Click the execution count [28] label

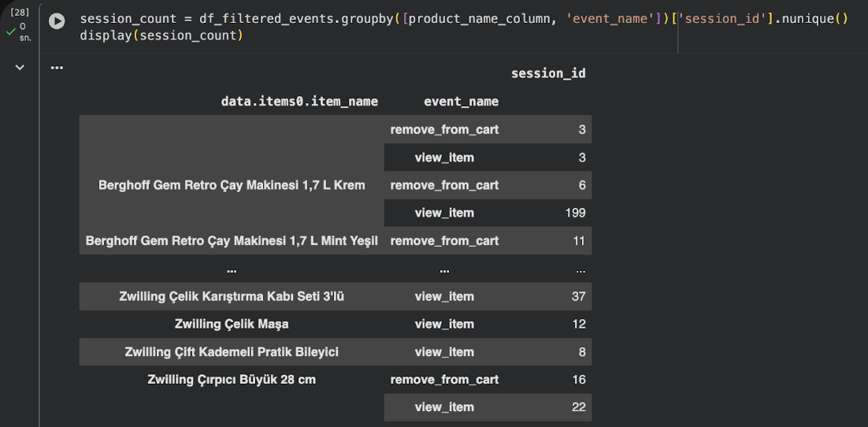pos(20,13)
